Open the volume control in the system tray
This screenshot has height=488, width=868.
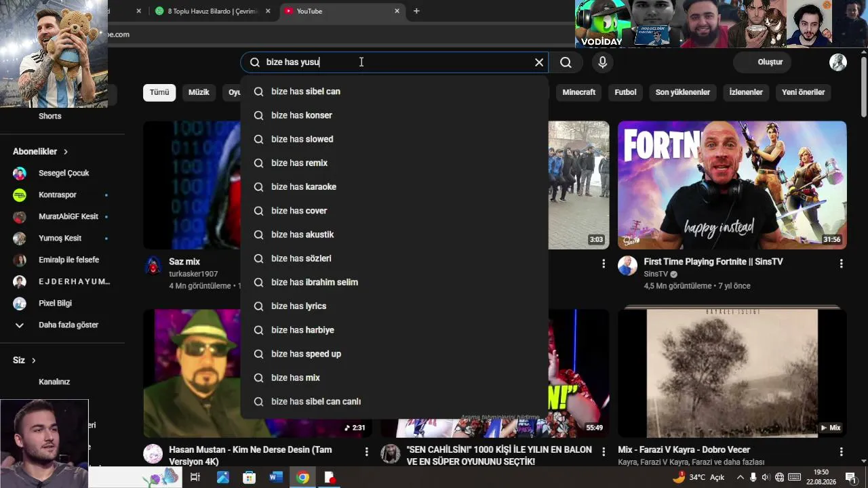pyautogui.click(x=766, y=477)
